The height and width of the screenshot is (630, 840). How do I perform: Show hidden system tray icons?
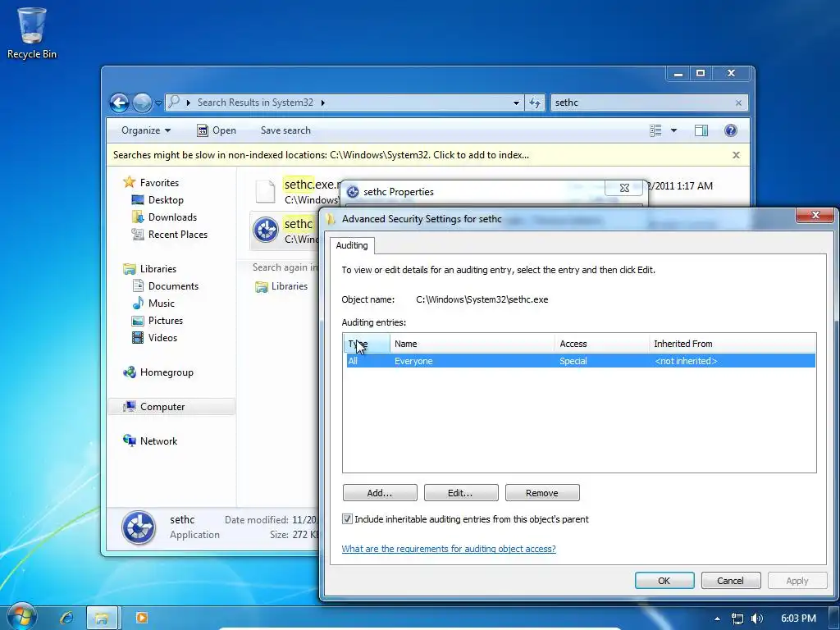[x=717, y=619]
